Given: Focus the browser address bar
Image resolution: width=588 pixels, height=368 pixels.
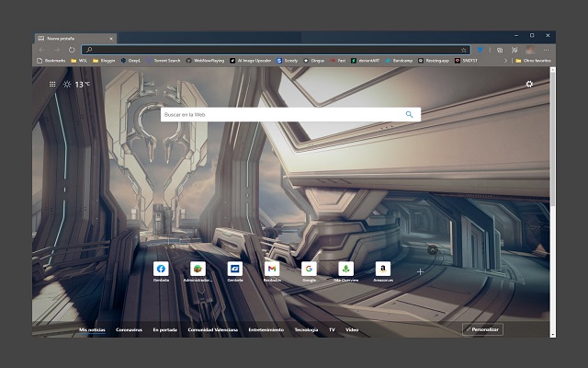Looking at the screenshot, I should pyautogui.click(x=276, y=50).
